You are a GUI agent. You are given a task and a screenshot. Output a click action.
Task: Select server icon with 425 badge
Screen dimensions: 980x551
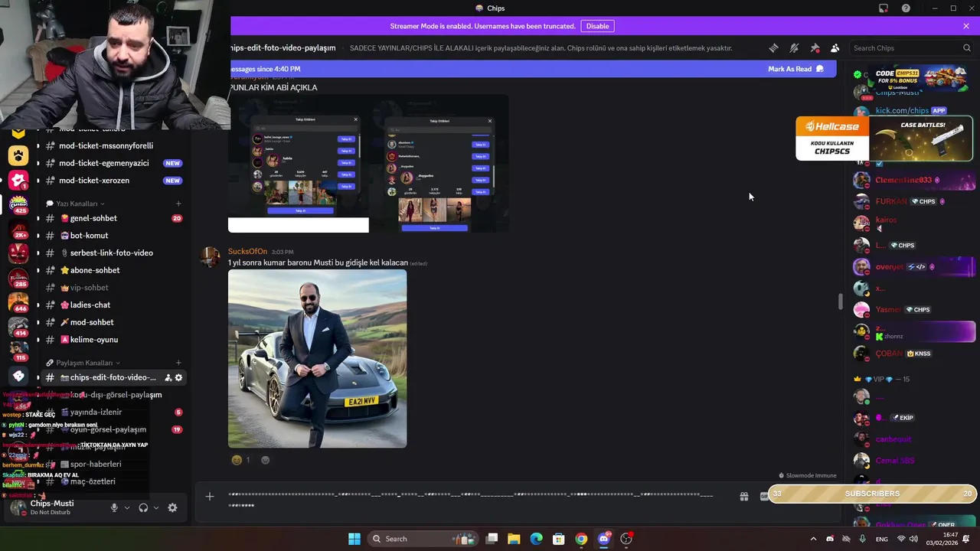point(18,204)
